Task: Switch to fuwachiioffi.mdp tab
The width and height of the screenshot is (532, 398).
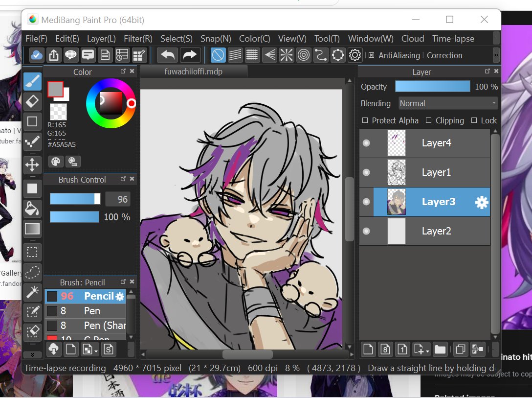Action: (x=194, y=71)
